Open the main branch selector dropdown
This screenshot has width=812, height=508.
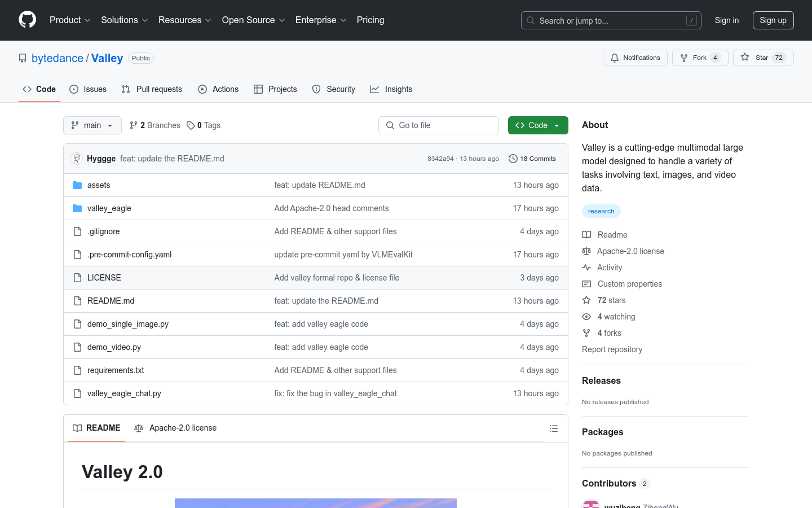92,125
